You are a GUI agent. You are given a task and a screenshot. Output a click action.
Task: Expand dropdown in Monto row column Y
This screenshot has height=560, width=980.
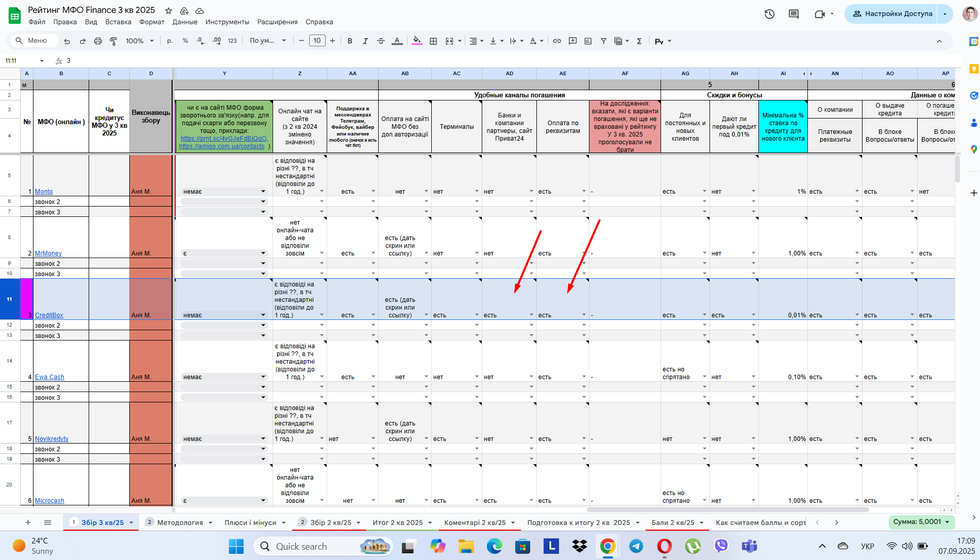(263, 192)
